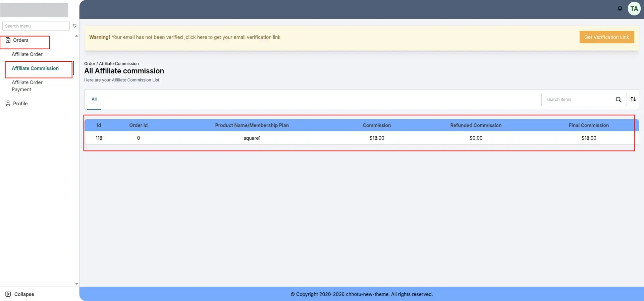Image resolution: width=644 pixels, height=301 pixels.
Task: Click the copyright footer text
Action: click(362, 294)
